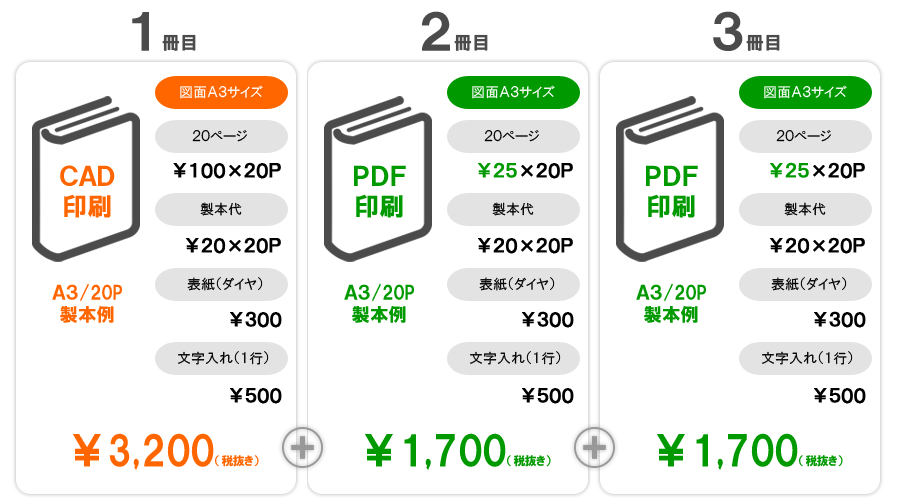Click the ¥1,700 total in the 3冊目 card
The image size is (900, 500).
click(751, 451)
